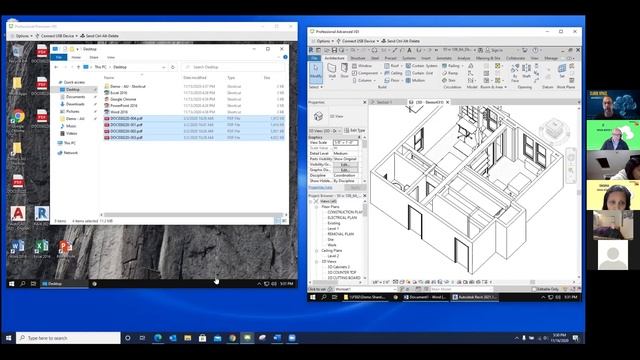Expand the Floor tool dropdown
The width and height of the screenshot is (640, 360).
(x=403, y=80)
